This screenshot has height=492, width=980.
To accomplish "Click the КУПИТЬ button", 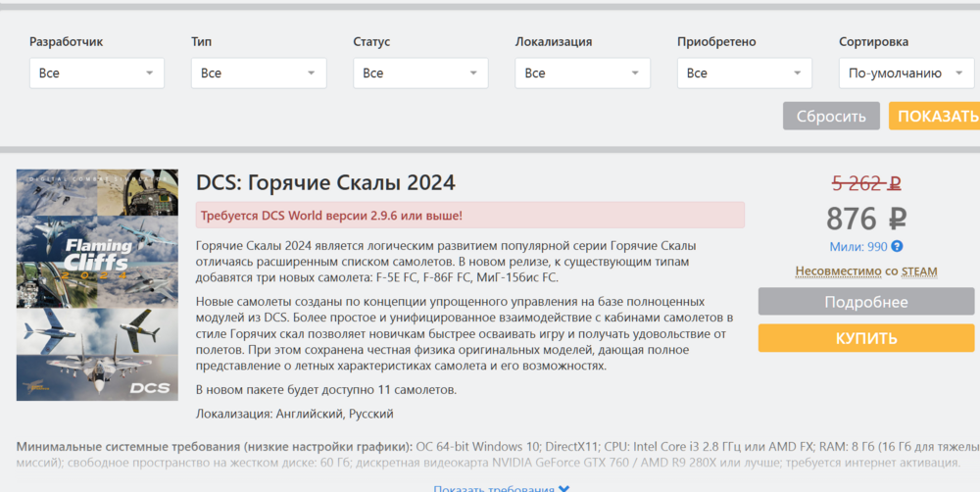I will click(x=866, y=338).
